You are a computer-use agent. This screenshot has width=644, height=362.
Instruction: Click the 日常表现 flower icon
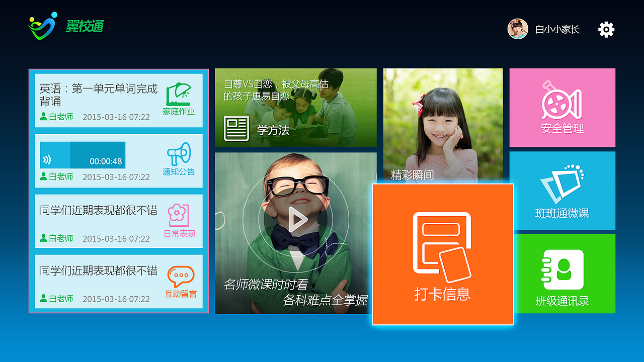coord(179,215)
